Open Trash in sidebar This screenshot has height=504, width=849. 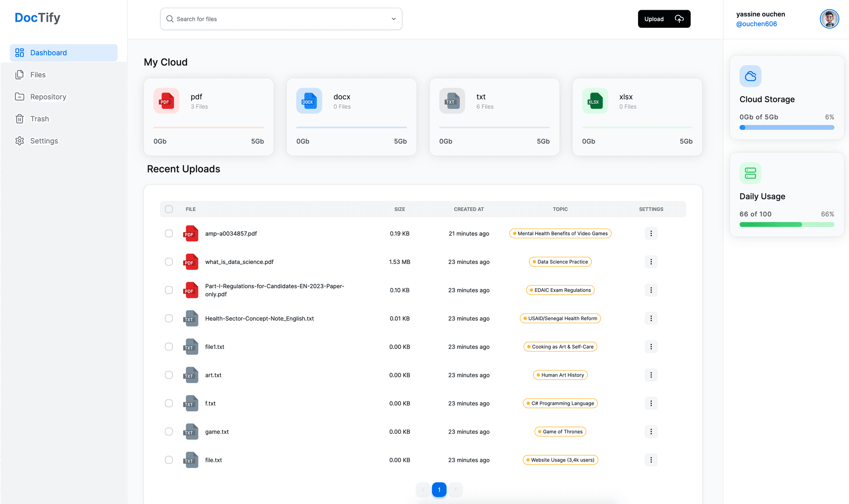point(64,119)
